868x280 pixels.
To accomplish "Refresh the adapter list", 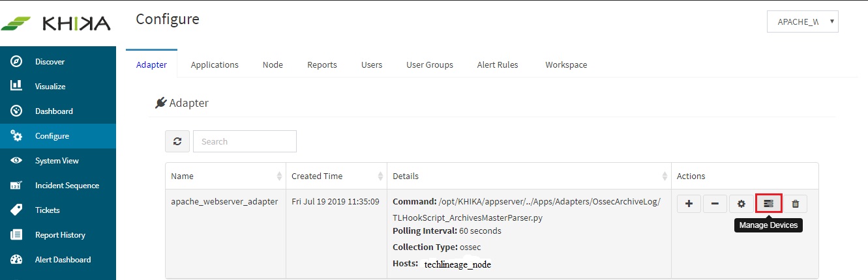I will pos(177,141).
